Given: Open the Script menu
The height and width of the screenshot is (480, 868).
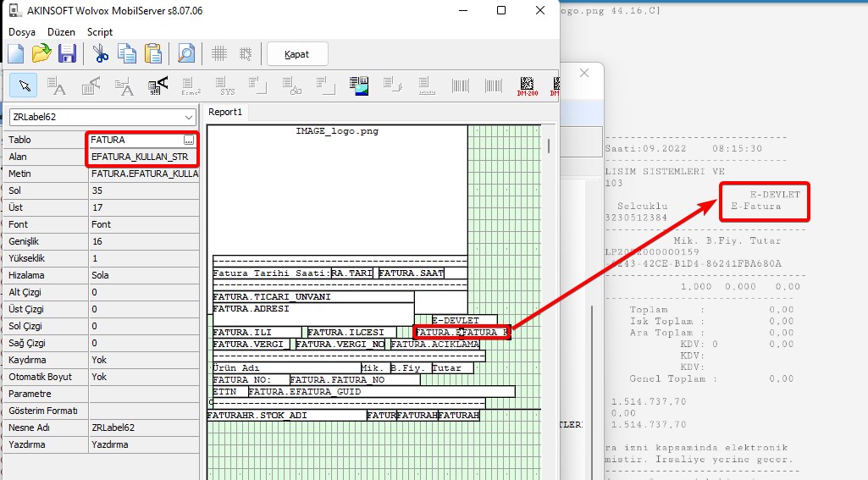Looking at the screenshot, I should tap(100, 32).
